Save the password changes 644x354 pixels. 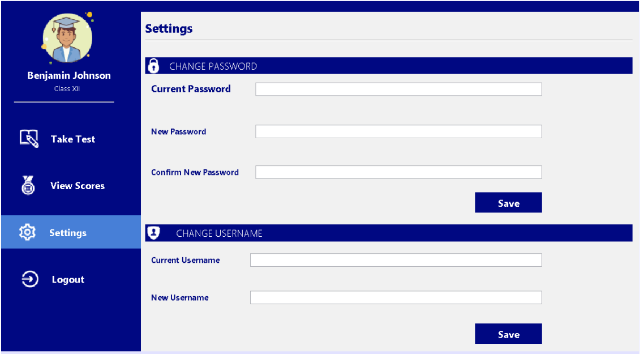508,203
